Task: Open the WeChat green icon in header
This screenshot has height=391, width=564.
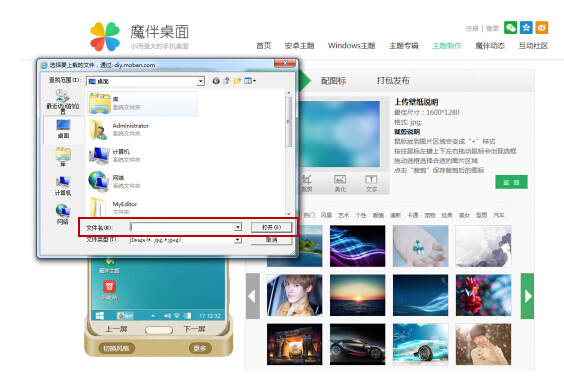Action: click(510, 28)
